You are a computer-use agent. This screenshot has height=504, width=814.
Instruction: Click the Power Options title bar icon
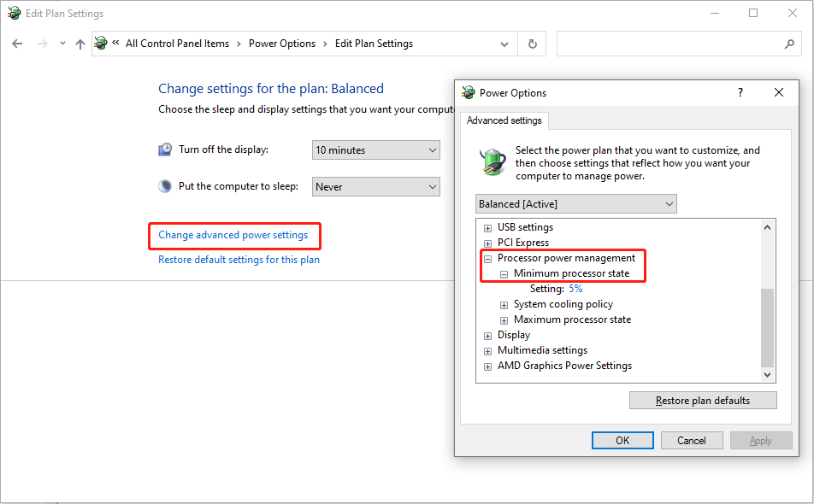(469, 92)
